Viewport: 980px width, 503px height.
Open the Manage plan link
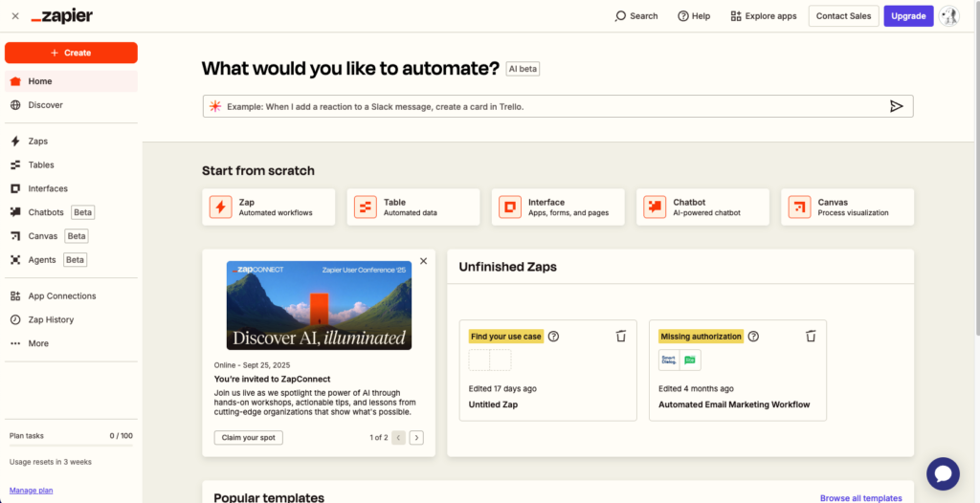32,491
